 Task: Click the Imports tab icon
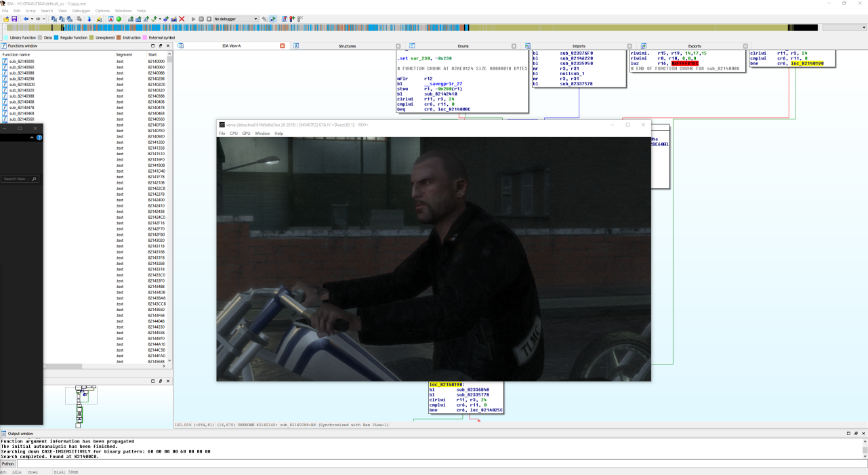tap(527, 46)
